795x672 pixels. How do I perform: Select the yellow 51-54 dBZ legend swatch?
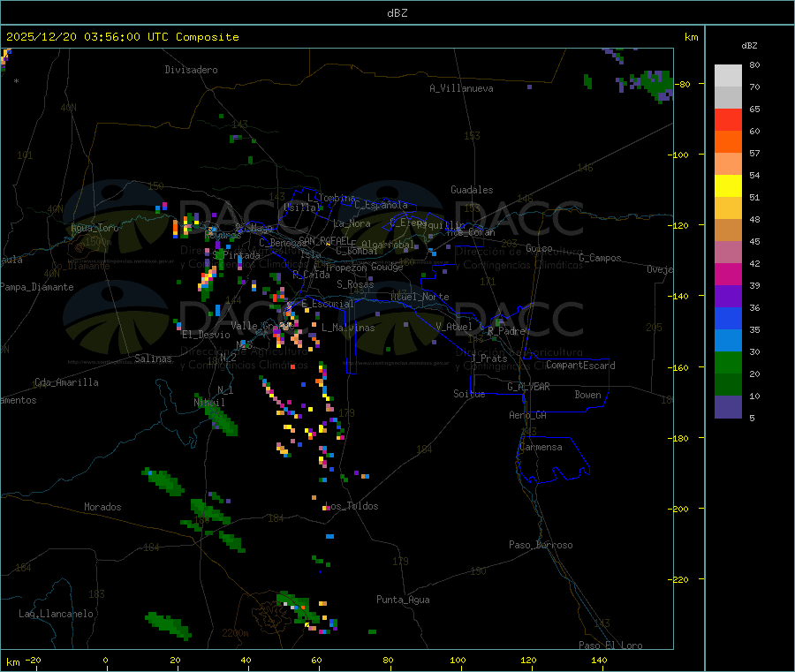728,186
